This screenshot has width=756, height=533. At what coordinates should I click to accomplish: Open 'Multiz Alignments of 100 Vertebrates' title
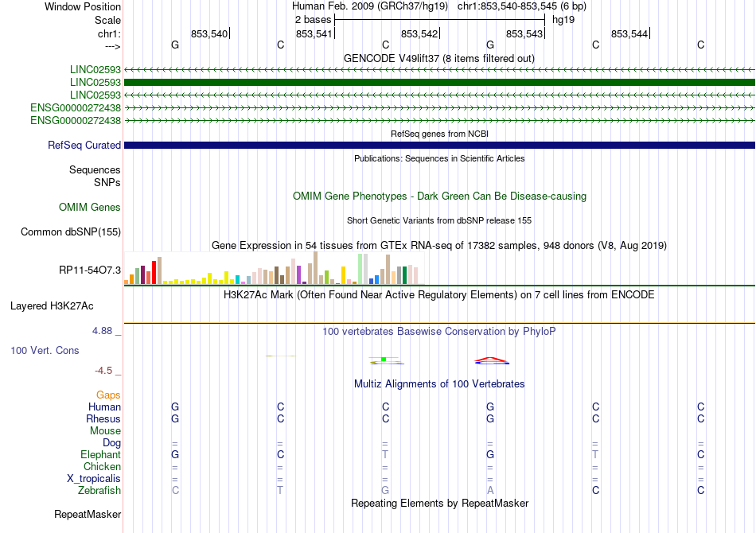click(x=439, y=384)
